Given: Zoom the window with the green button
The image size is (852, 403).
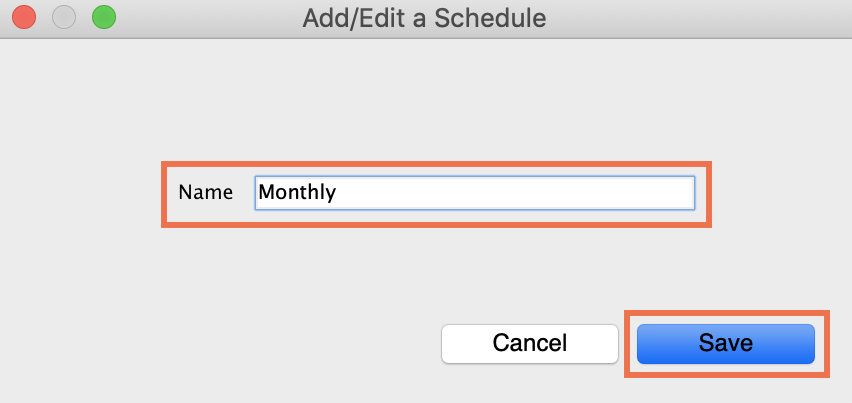Looking at the screenshot, I should click(x=103, y=17).
